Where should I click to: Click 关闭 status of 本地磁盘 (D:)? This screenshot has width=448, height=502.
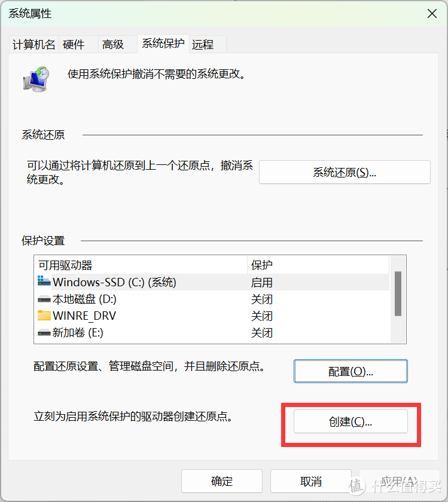click(262, 299)
